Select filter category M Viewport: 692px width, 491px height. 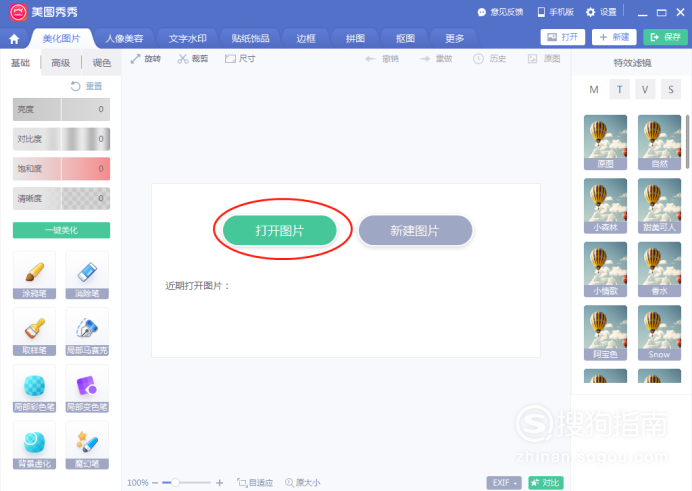coord(594,90)
